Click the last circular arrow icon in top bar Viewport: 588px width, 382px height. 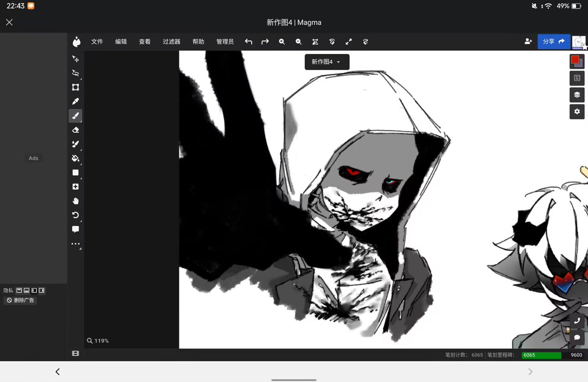click(x=366, y=42)
